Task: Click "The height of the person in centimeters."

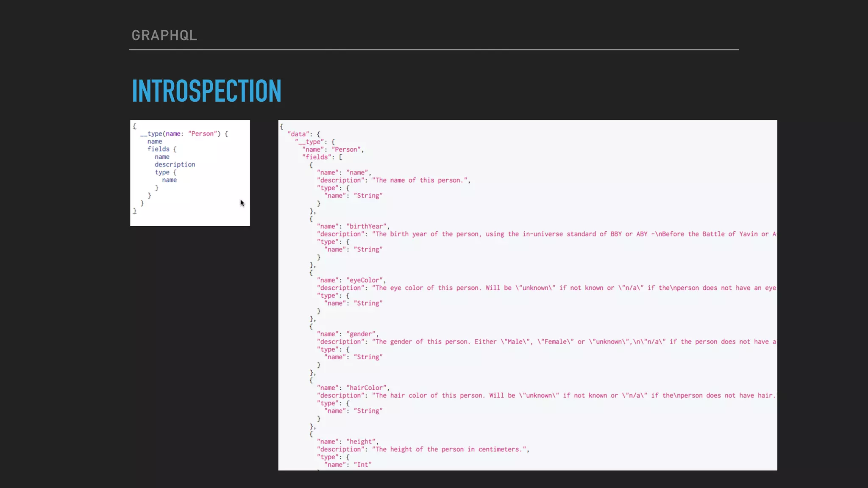Action: click(449, 449)
